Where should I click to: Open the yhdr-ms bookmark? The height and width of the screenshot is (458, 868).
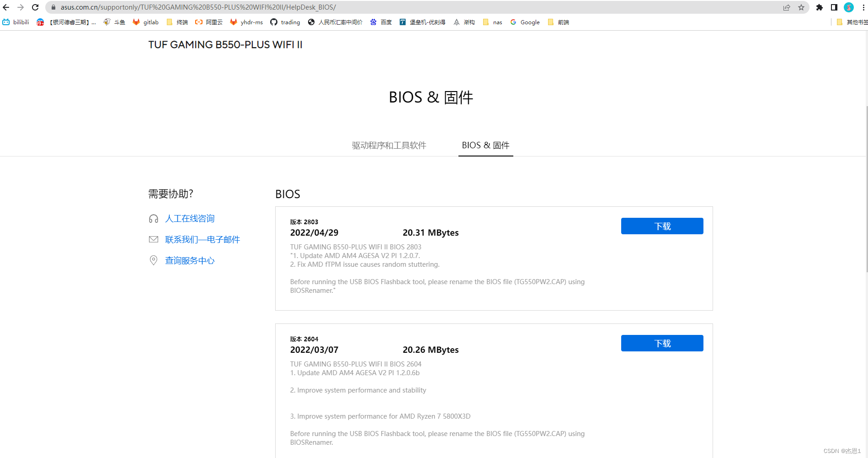click(247, 22)
